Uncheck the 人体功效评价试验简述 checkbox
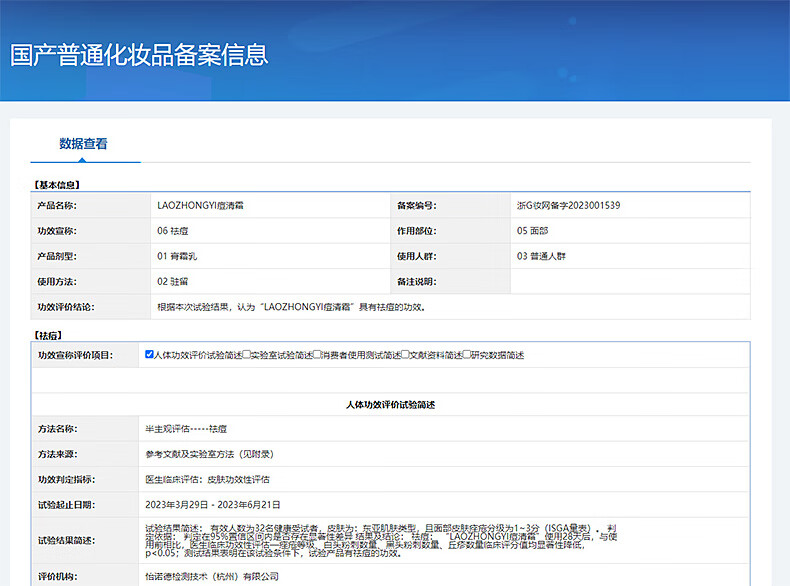Viewport: 790px width, 586px height. pyautogui.click(x=149, y=354)
